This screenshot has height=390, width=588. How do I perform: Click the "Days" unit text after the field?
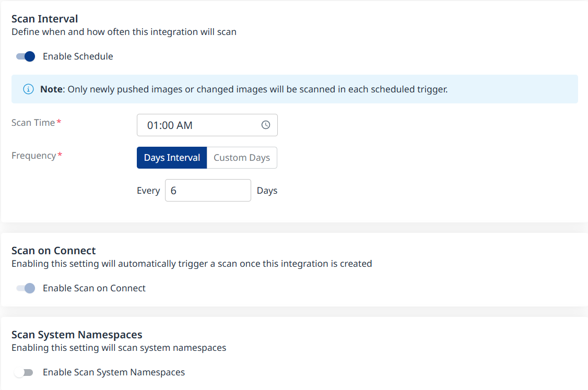click(267, 191)
